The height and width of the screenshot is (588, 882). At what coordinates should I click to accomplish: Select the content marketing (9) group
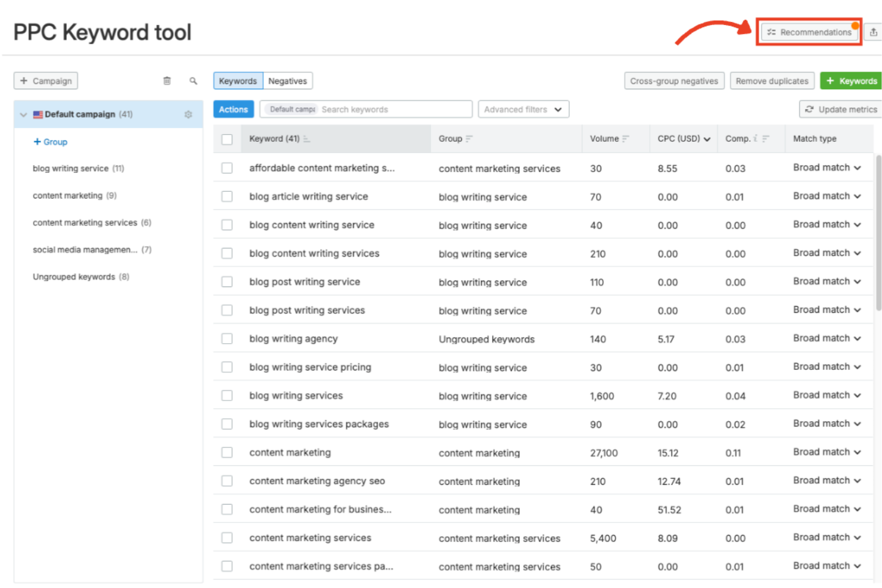pyautogui.click(x=75, y=195)
